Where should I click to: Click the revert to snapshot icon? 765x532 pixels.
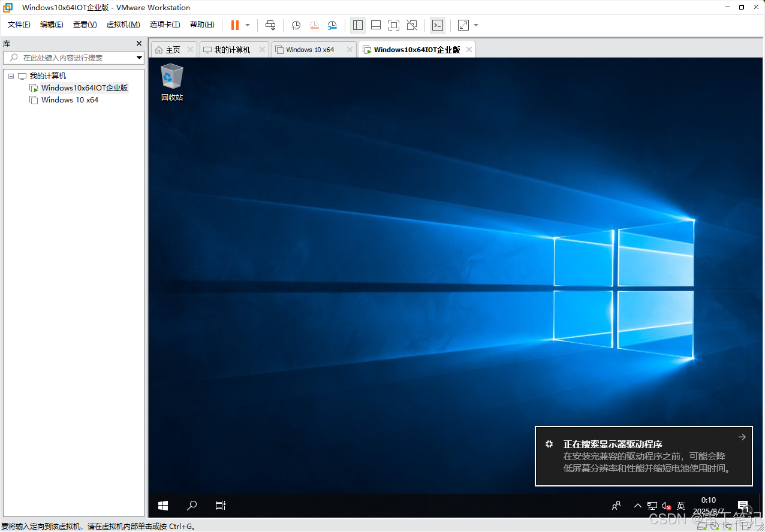click(x=314, y=25)
